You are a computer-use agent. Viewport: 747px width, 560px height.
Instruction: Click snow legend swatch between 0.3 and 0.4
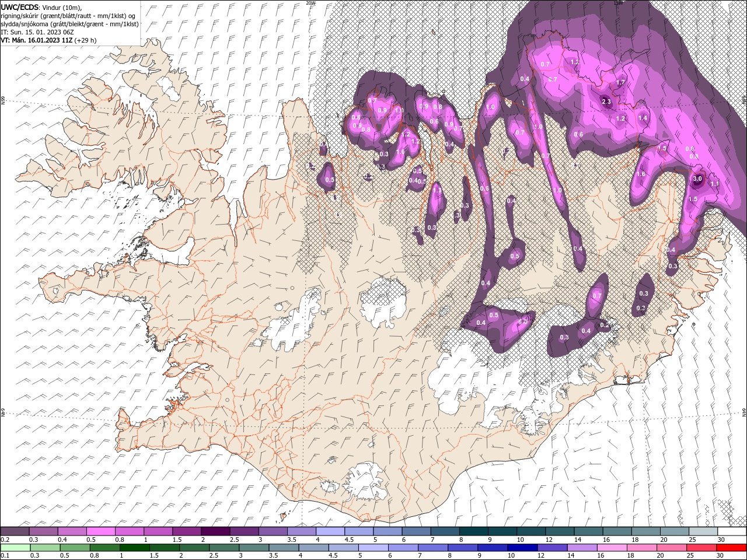[x=44, y=531]
